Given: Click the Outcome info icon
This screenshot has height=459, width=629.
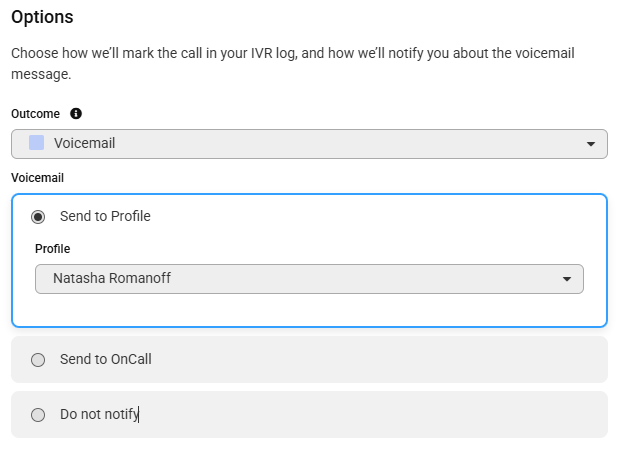Looking at the screenshot, I should tap(76, 114).
